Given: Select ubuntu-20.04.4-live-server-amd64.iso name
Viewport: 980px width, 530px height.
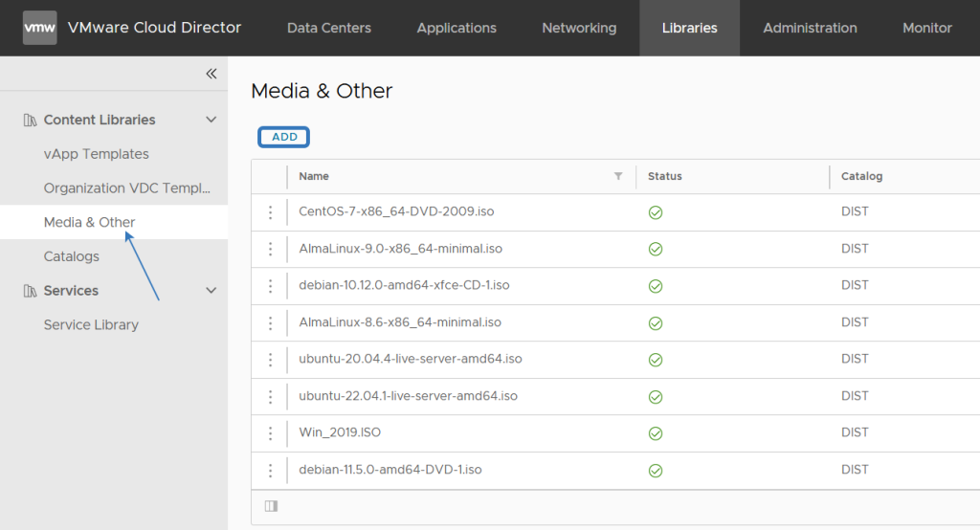Looking at the screenshot, I should 410,359.
